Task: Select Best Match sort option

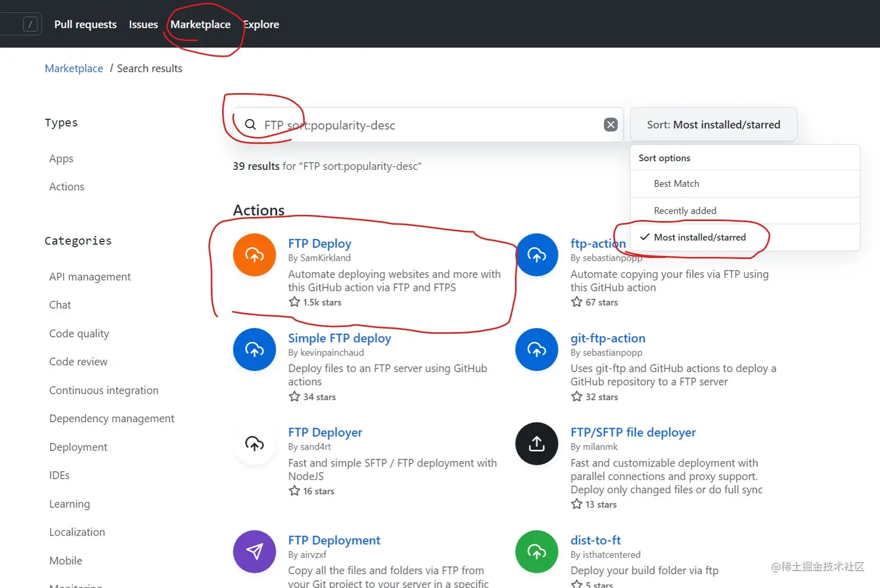Action: (x=745, y=184)
